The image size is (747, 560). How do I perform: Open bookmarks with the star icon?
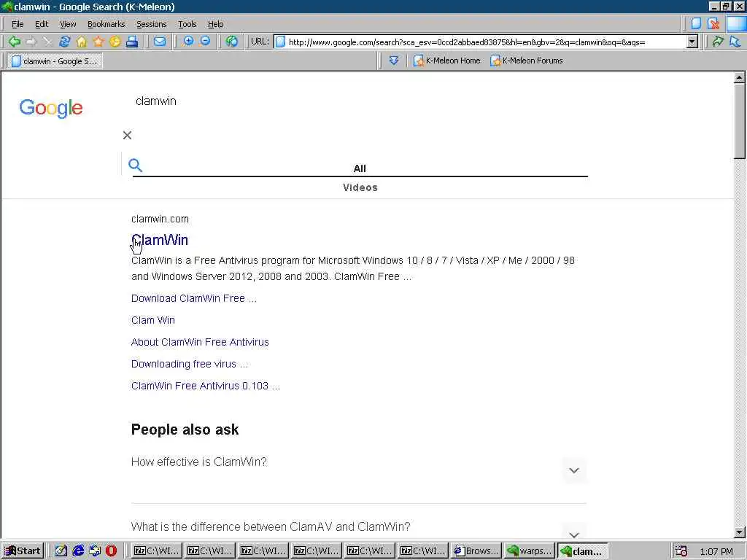coord(98,42)
